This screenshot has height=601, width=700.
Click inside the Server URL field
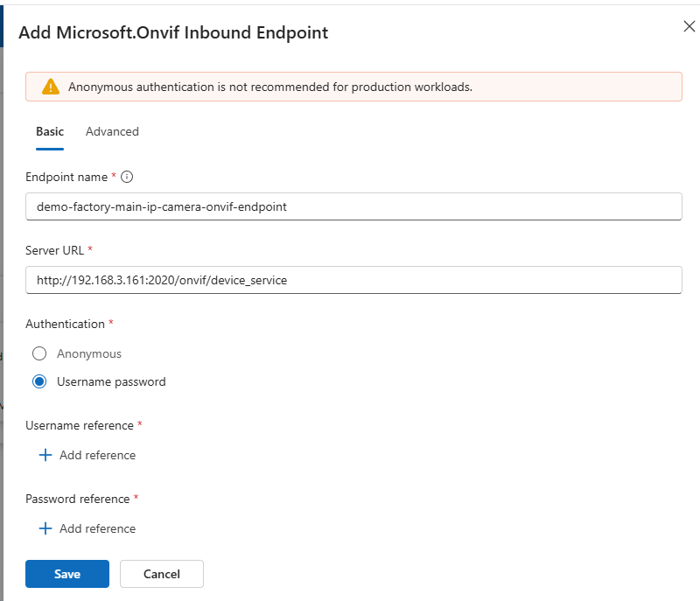353,281
